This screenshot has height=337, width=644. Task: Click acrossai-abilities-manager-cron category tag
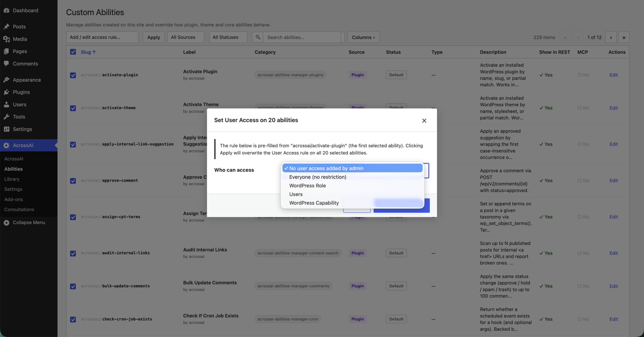288,319
